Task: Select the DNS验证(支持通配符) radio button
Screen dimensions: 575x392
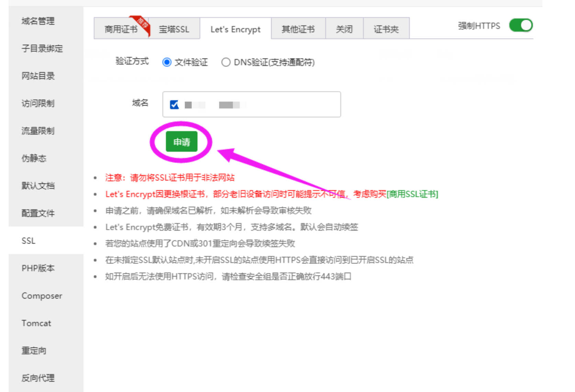Action: pyautogui.click(x=226, y=62)
